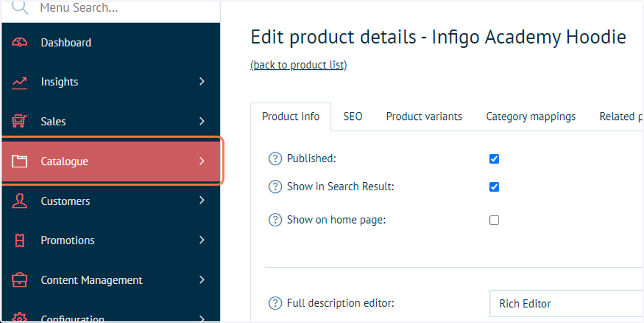
Task: Expand the Content Management menu chevron
Action: pos(202,279)
